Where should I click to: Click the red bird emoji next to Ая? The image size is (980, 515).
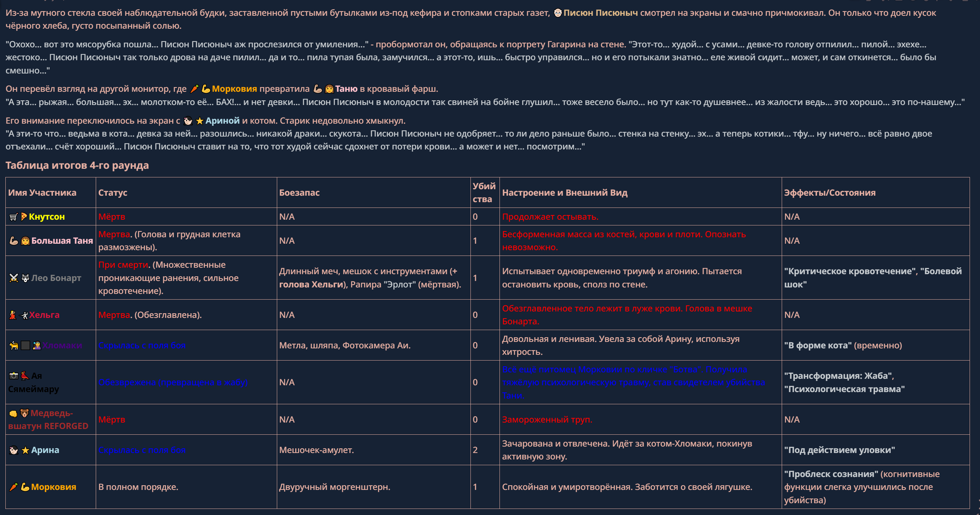25,376
